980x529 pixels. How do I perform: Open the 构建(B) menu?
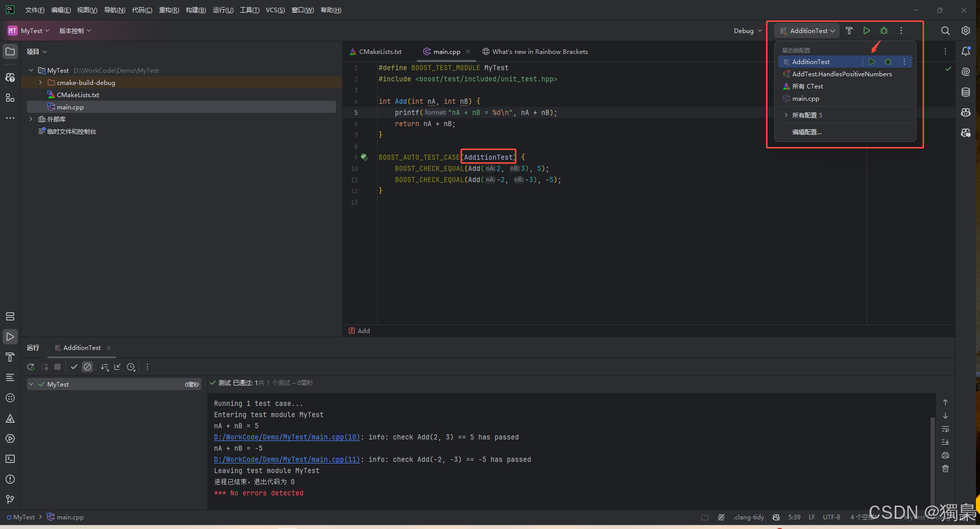click(196, 10)
